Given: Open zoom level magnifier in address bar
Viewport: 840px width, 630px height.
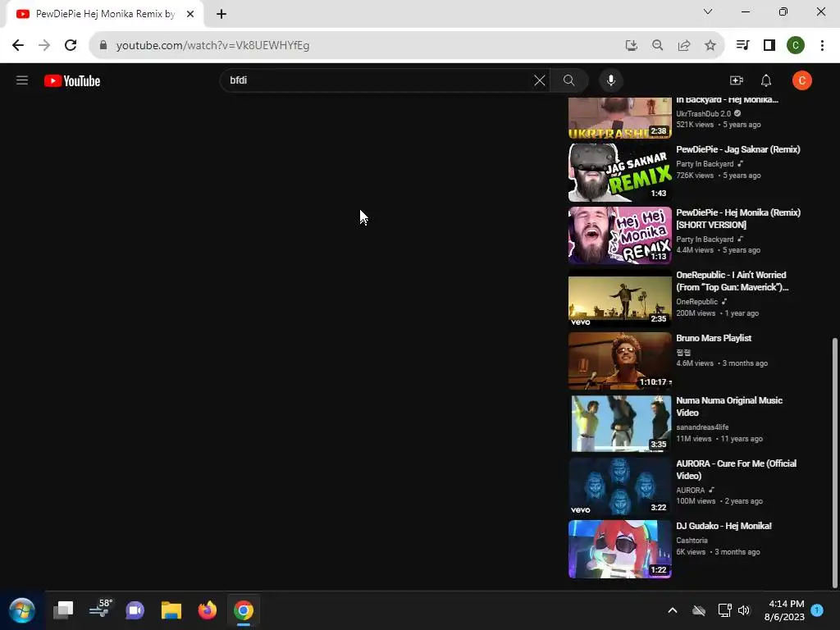Looking at the screenshot, I should tap(657, 45).
